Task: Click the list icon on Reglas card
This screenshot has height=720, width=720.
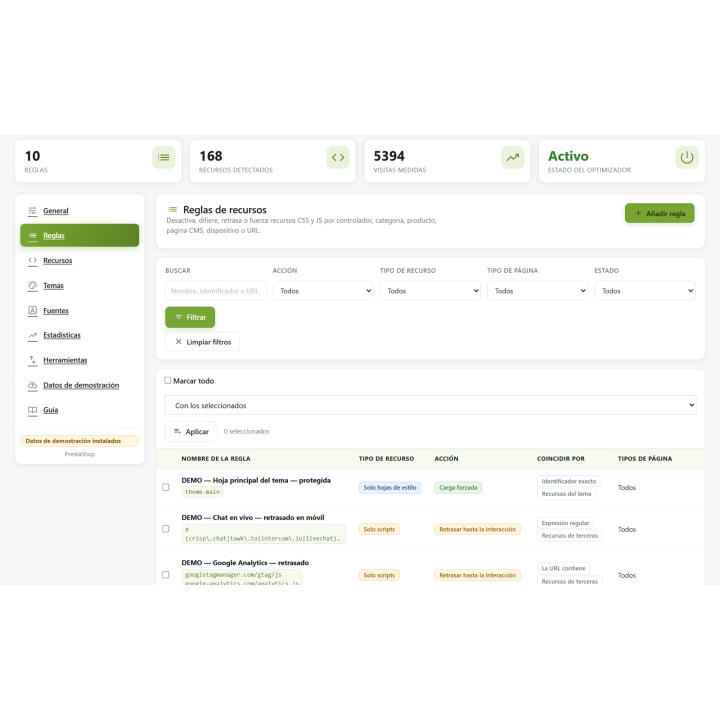Action: pos(163,158)
